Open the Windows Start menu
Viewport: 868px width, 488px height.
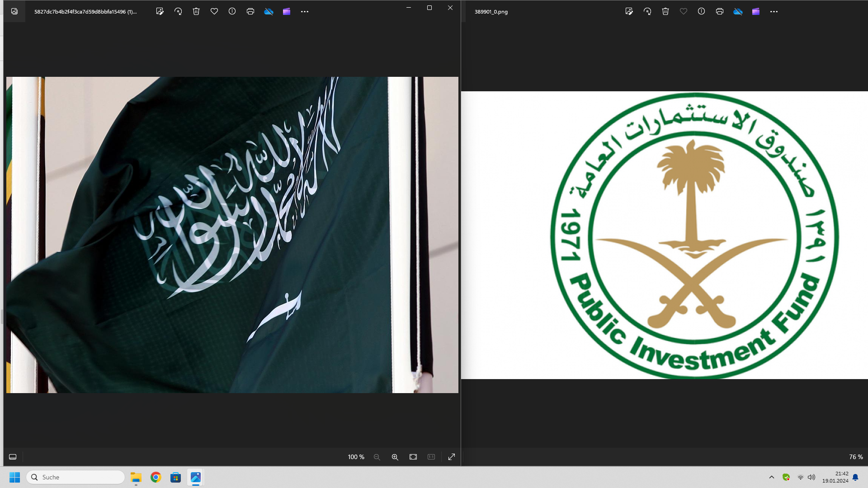[15, 477]
